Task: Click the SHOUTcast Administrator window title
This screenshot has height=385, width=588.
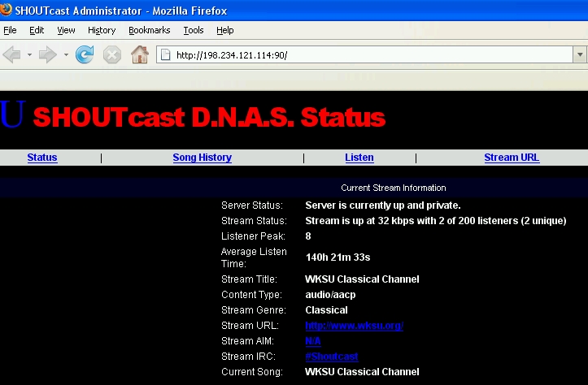Action: (x=121, y=11)
